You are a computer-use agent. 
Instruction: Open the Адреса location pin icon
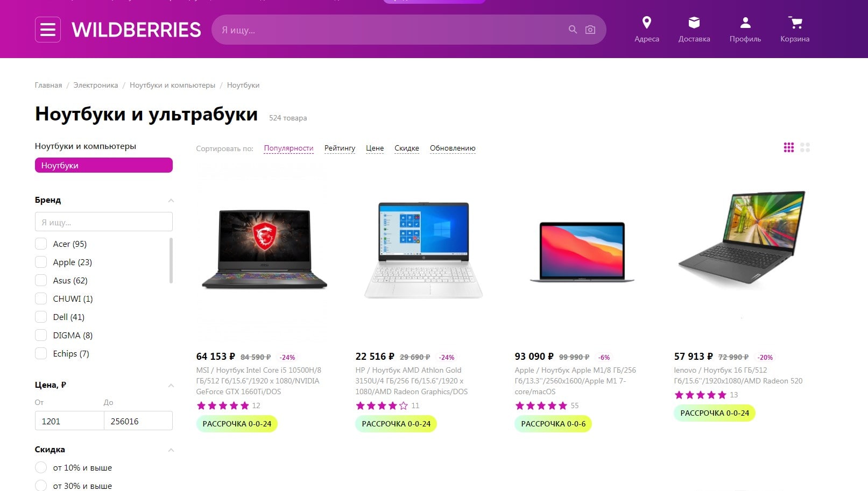[x=647, y=23]
